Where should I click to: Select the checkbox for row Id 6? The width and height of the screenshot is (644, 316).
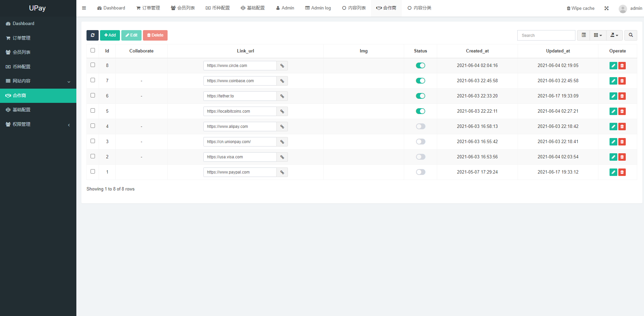click(x=93, y=95)
